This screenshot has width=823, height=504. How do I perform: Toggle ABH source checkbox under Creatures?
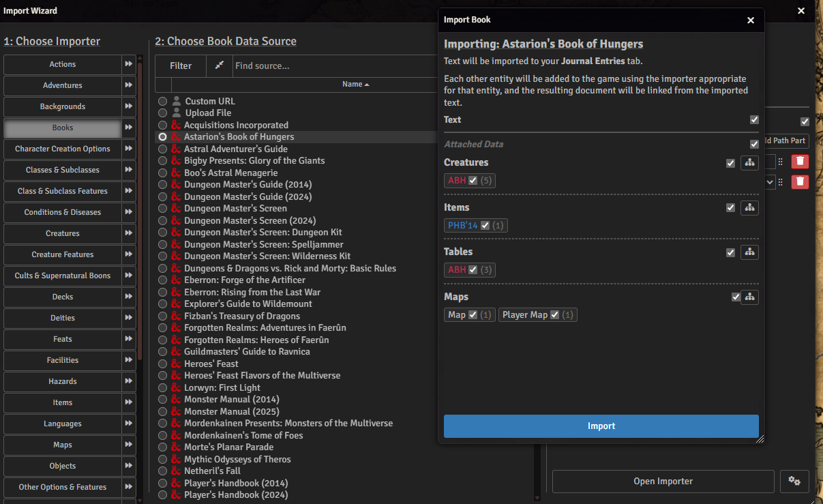click(473, 181)
